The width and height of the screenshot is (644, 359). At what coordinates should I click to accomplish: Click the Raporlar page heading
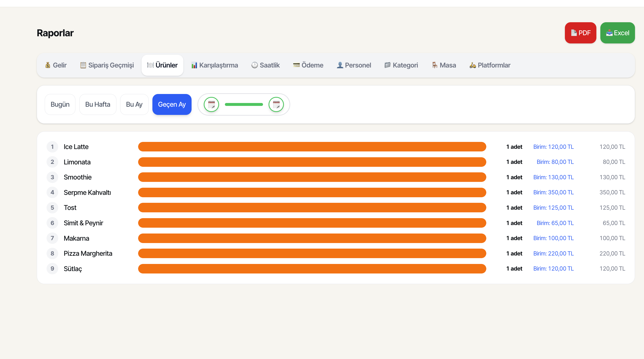pos(55,33)
